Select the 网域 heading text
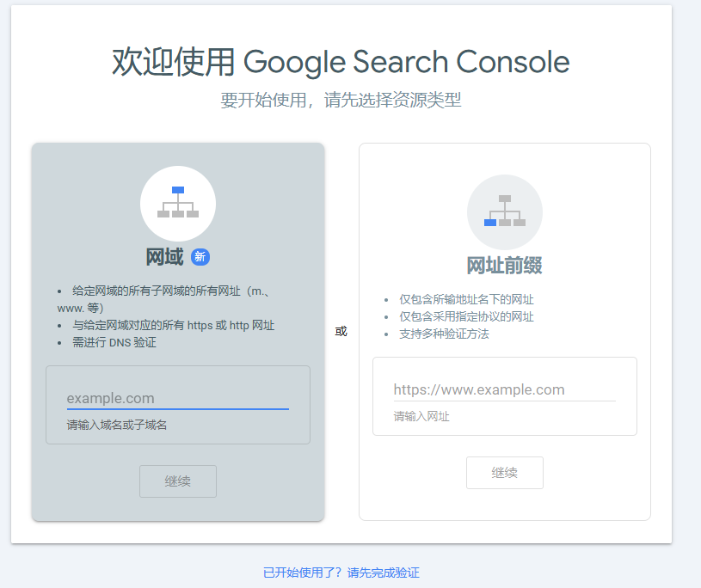The image size is (701, 588). [164, 257]
